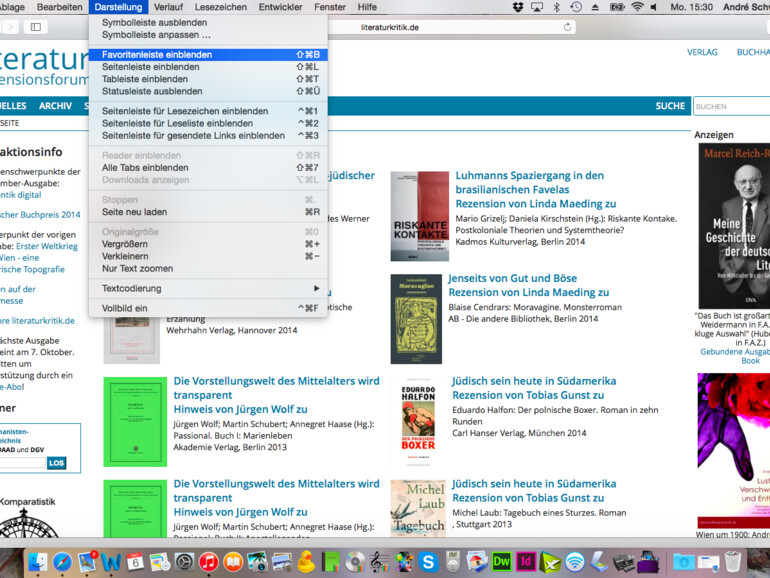Screen dimensions: 770x578
Task: Open Preview app in the dock
Action: click(x=282, y=562)
